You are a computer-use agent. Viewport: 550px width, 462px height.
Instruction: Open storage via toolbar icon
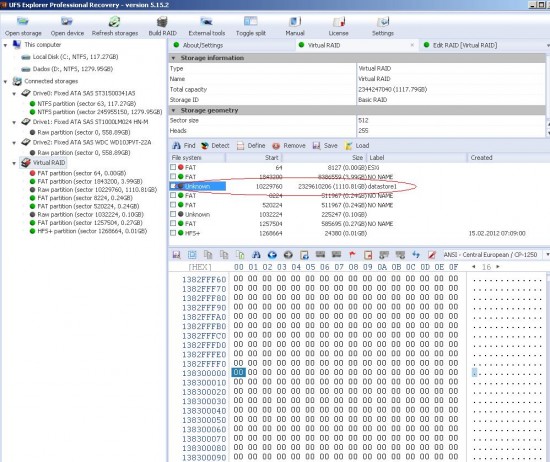pyautogui.click(x=23, y=22)
